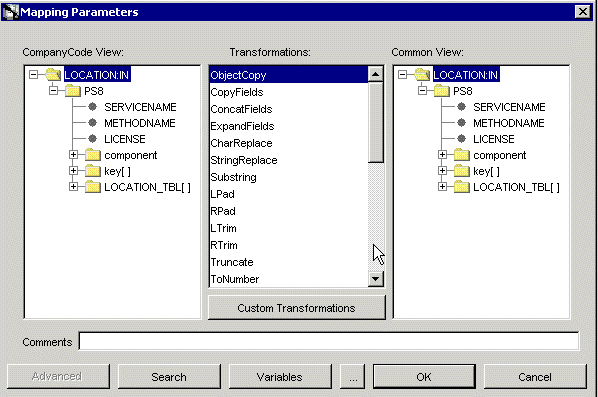Click component folder icon in Common View
The width and height of the screenshot is (598, 397).
coord(462,155)
